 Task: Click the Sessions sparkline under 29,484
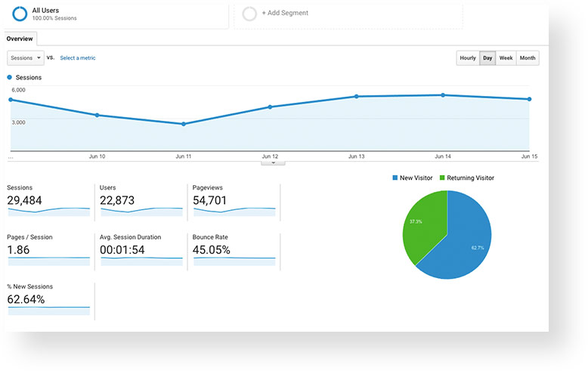[48, 212]
